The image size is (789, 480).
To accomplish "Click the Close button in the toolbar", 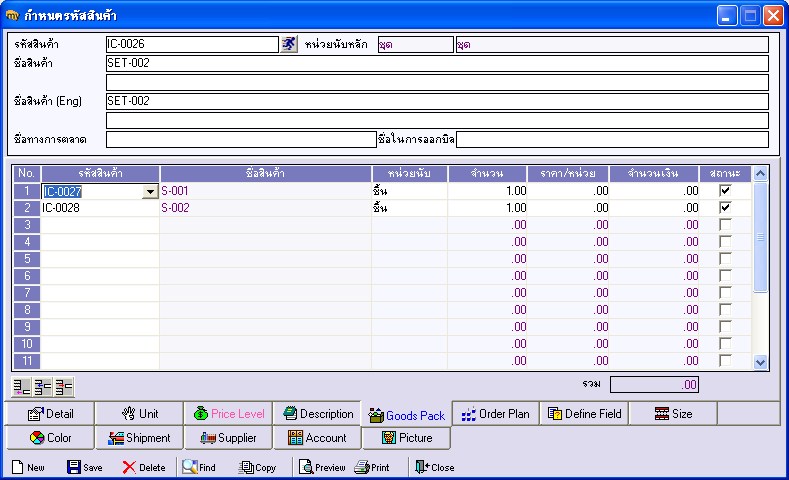I will [x=434, y=467].
